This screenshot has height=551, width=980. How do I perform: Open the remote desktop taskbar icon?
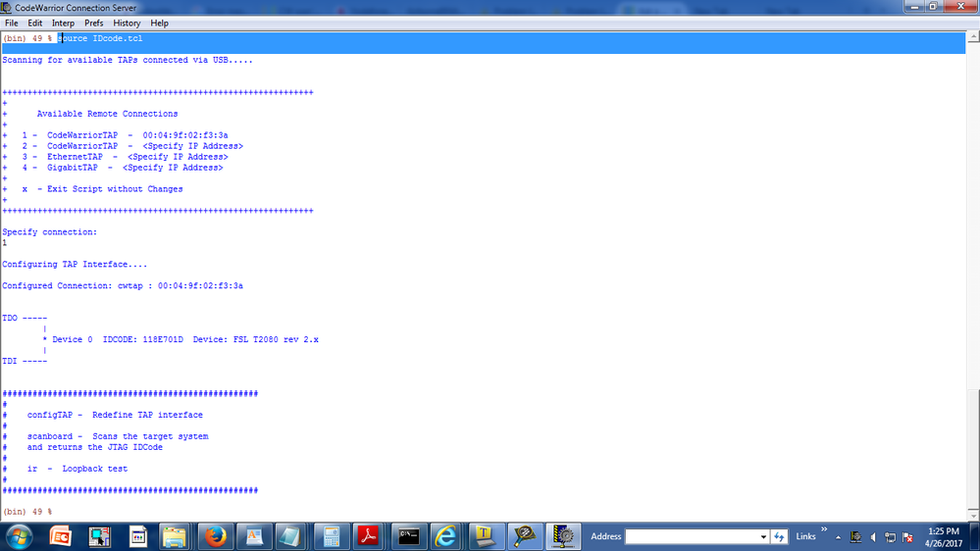point(99,536)
